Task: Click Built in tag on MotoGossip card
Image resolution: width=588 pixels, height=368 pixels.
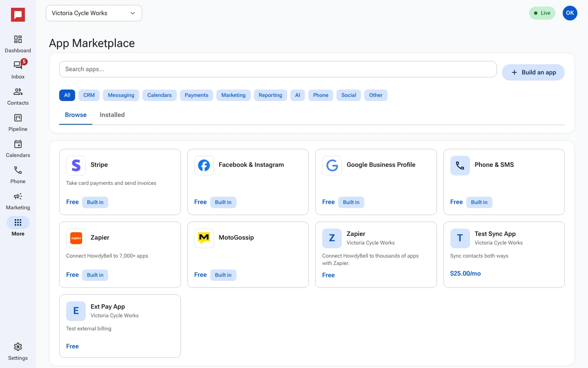Action: tap(223, 275)
